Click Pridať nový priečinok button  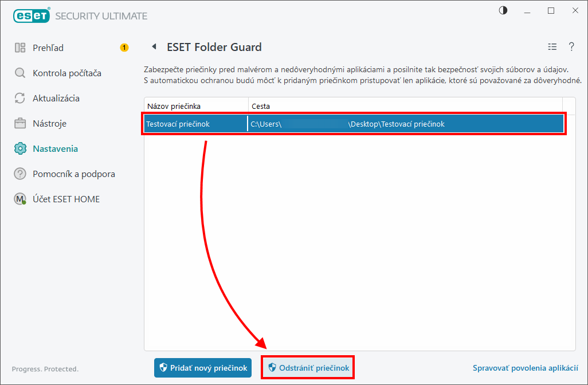pyautogui.click(x=203, y=368)
